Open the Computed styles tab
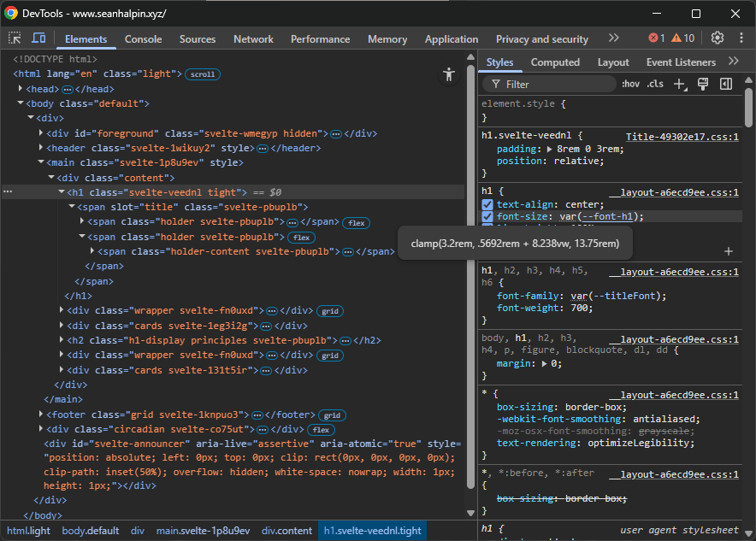The width and height of the screenshot is (756, 541). 555,62
